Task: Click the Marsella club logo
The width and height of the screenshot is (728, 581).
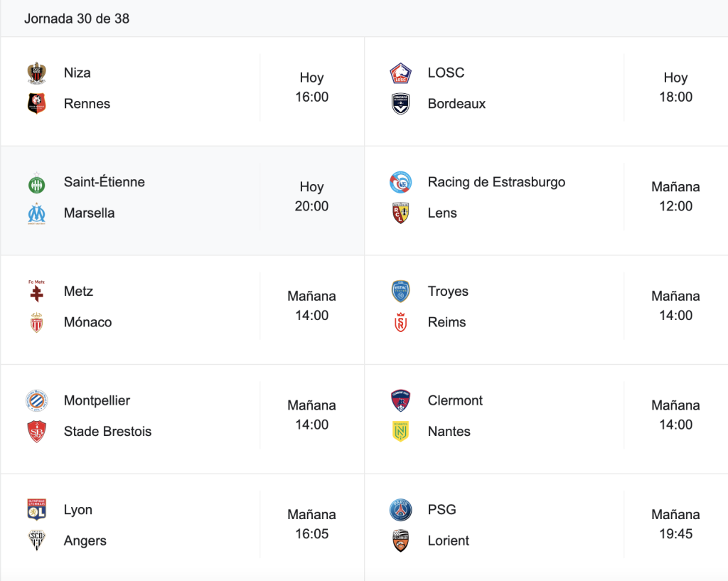Action: click(37, 213)
